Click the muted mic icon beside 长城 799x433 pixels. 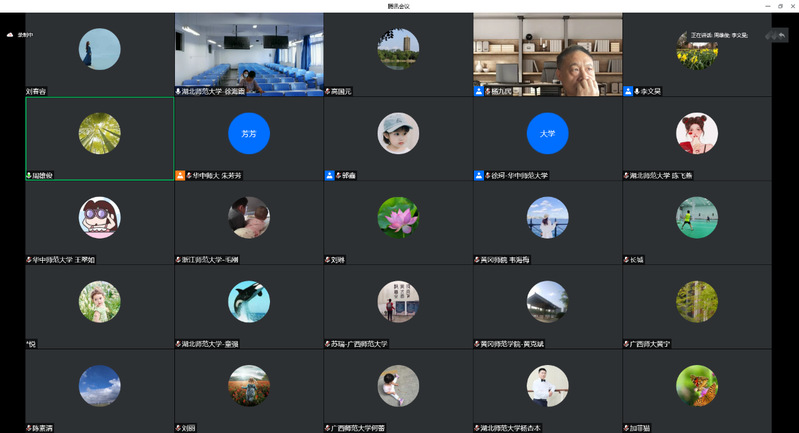coord(627,259)
